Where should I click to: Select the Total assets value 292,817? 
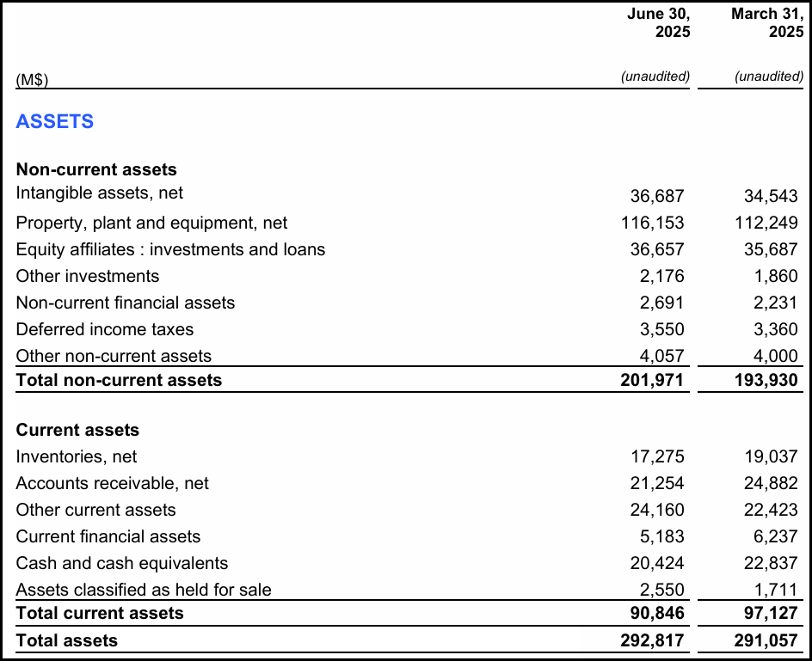pos(652,640)
